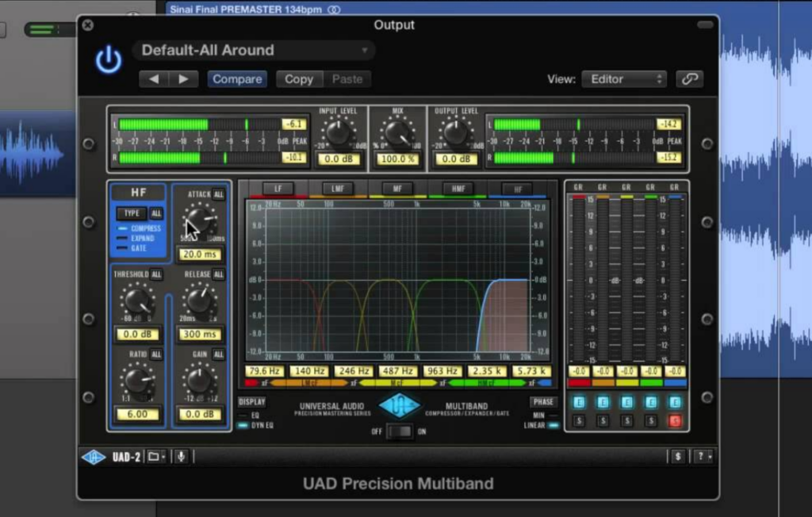Select the MF band tab

coord(397,189)
